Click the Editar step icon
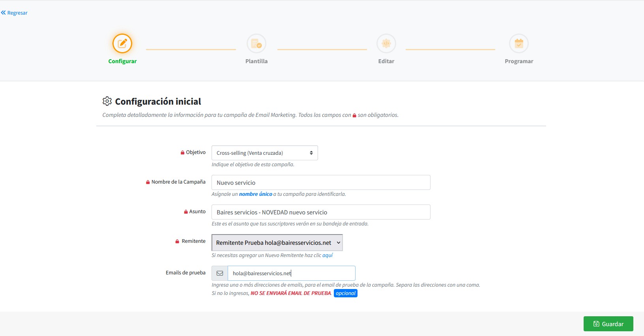This screenshot has width=644, height=336. (x=386, y=43)
